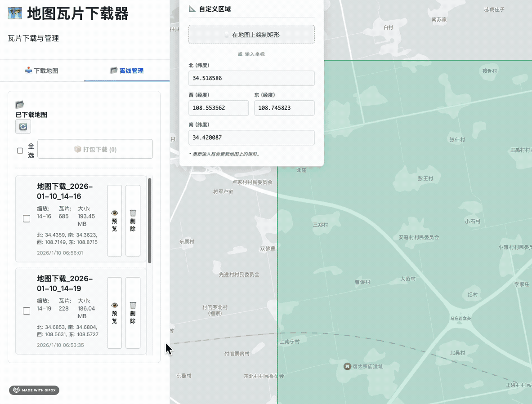532x404 pixels.
Task: Click the 南 (纬度) input 34.420087
Action: pos(251,138)
